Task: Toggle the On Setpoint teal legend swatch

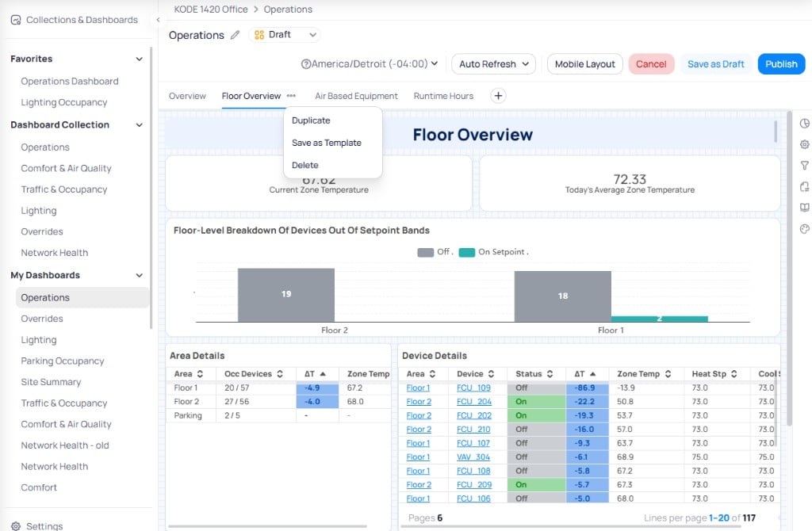Action: pyautogui.click(x=466, y=253)
